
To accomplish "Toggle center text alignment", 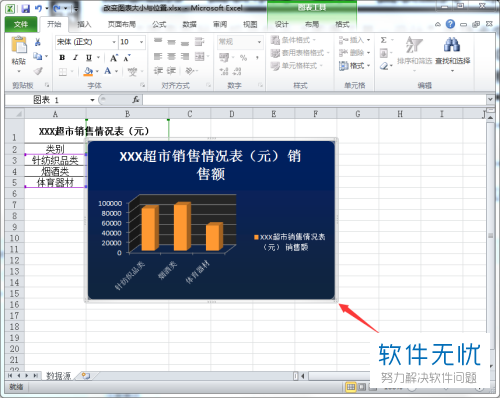I will pyautogui.click(x=171, y=56).
